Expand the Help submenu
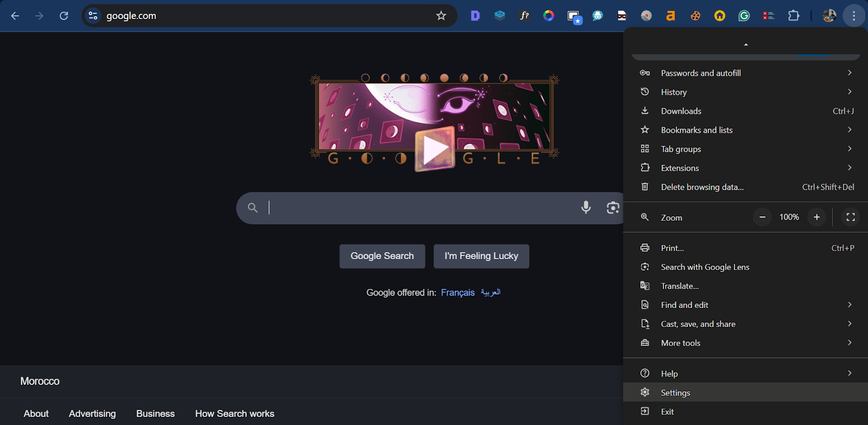 click(x=745, y=373)
